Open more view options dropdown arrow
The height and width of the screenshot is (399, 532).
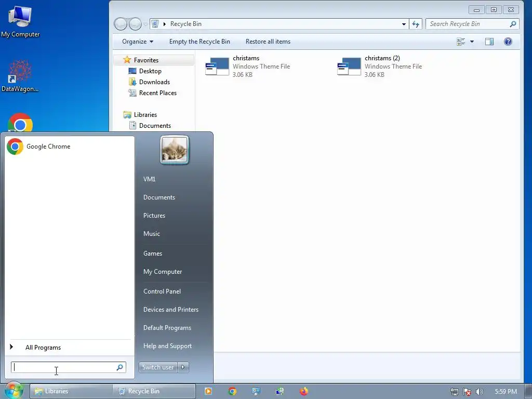tap(472, 42)
